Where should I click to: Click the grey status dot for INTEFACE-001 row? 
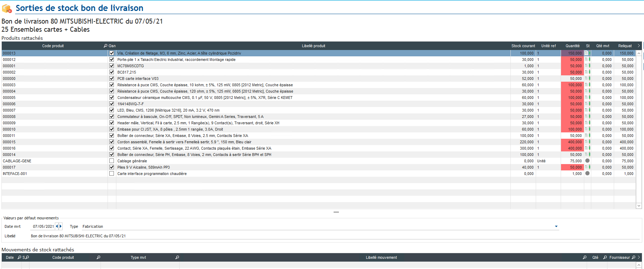click(587, 173)
